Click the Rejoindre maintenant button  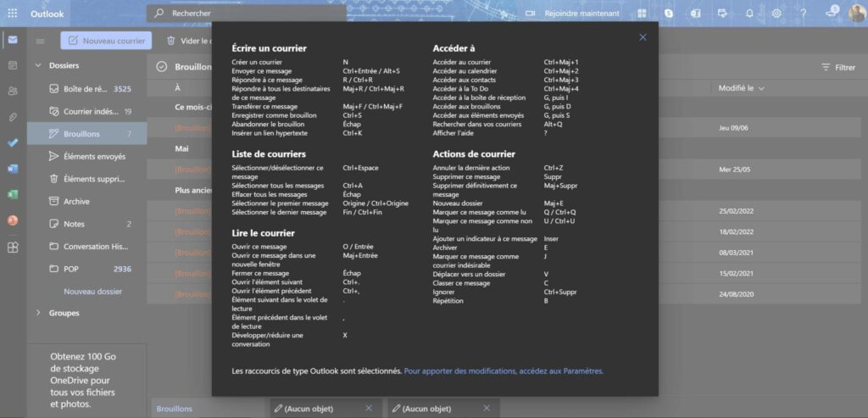coord(572,14)
